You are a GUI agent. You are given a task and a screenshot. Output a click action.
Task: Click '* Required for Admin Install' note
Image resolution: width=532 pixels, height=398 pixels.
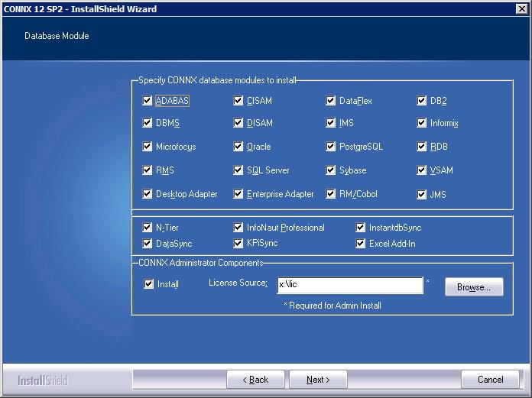click(332, 306)
